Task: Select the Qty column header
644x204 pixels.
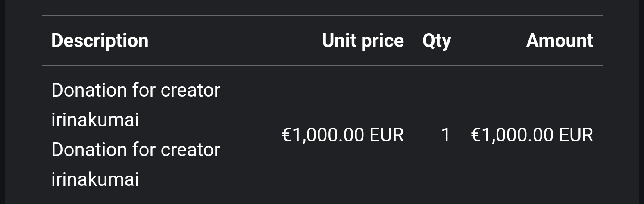Action: click(x=436, y=41)
